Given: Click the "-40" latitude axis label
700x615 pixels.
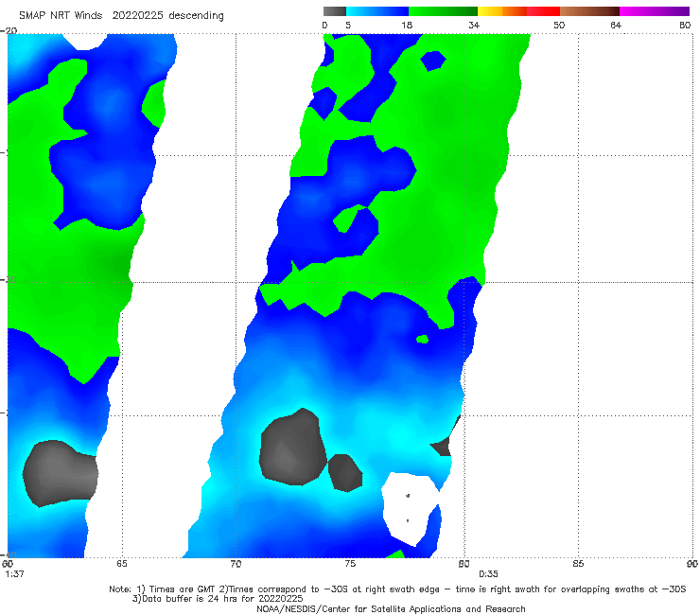Looking at the screenshot, I should (x=9, y=554).
